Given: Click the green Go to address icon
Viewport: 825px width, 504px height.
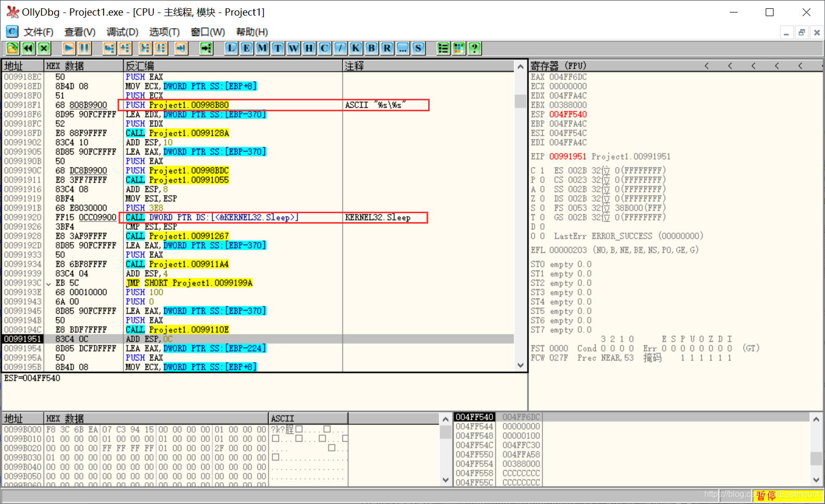Looking at the screenshot, I should [207, 48].
